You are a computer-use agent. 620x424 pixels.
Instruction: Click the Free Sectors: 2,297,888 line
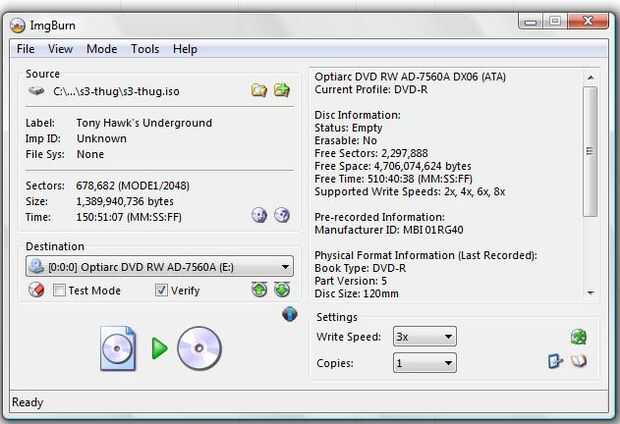[371, 153]
